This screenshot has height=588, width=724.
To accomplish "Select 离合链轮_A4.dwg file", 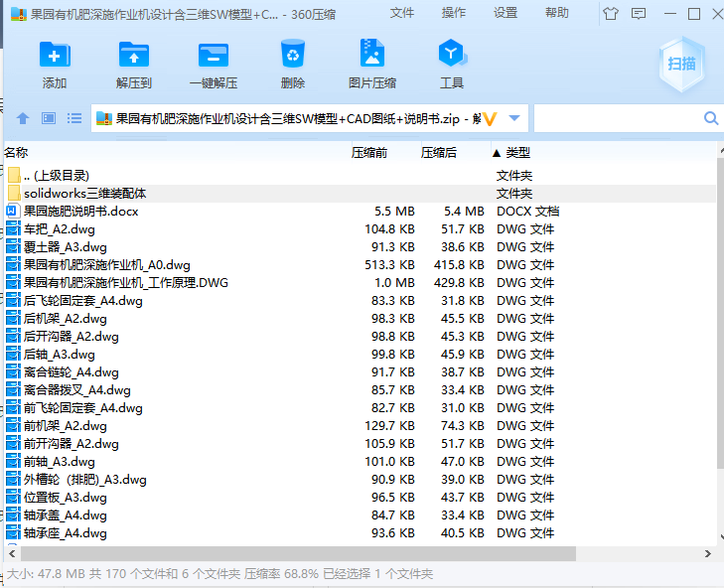I will coord(361,371).
